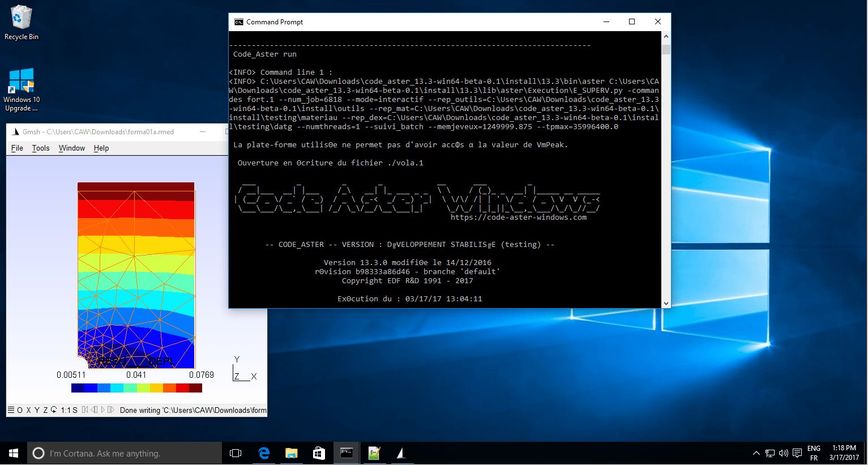This screenshot has width=868, height=465.
Task: Reset Gmsh view scale to 1:1
Action: (65, 410)
